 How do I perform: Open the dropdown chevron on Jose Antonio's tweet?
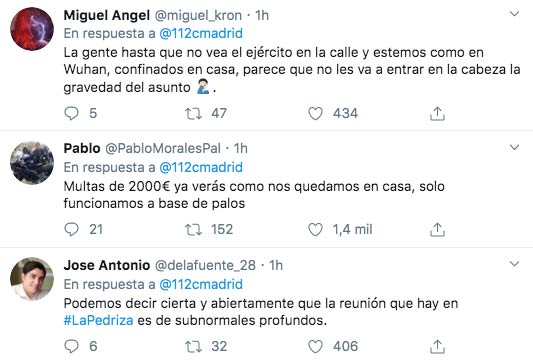[x=514, y=264]
